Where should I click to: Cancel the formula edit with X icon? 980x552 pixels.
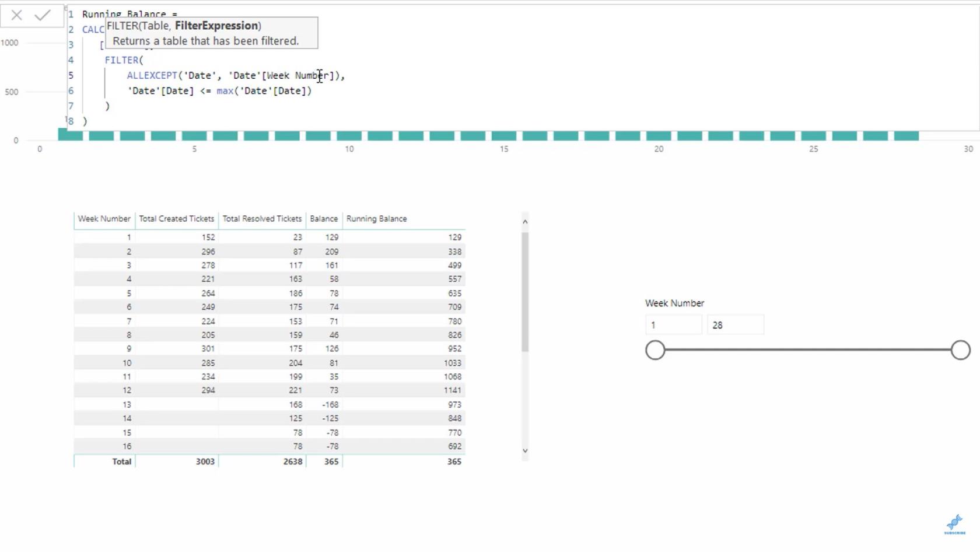16,16
